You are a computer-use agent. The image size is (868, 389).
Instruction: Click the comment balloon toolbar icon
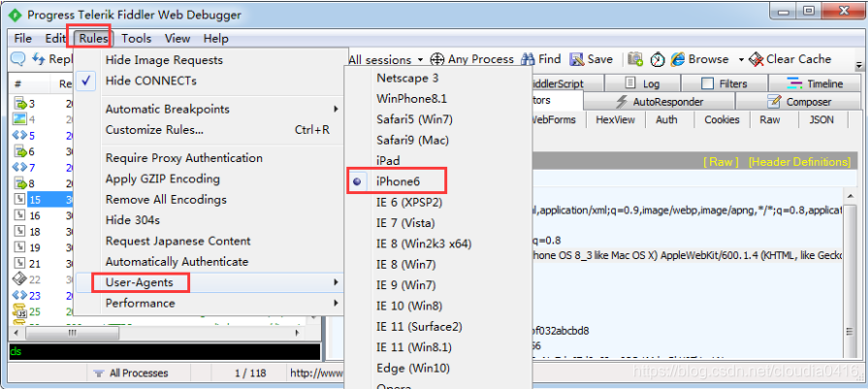tap(17, 58)
